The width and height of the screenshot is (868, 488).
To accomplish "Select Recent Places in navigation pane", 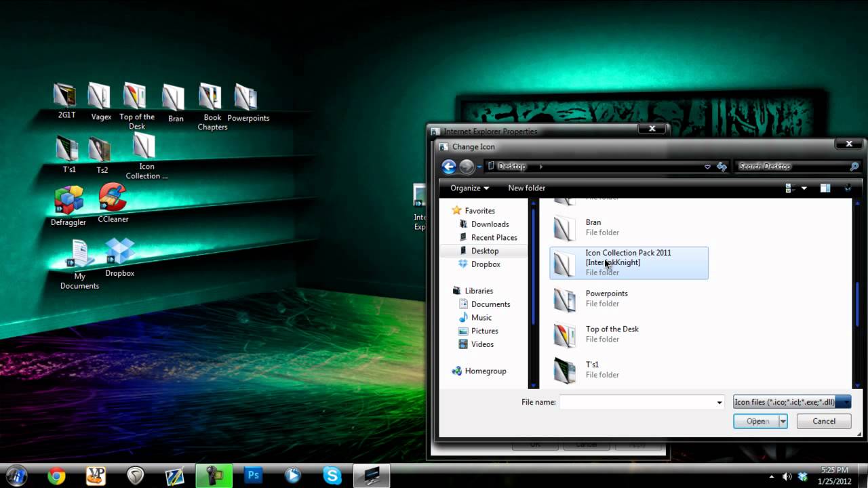I will pos(494,237).
